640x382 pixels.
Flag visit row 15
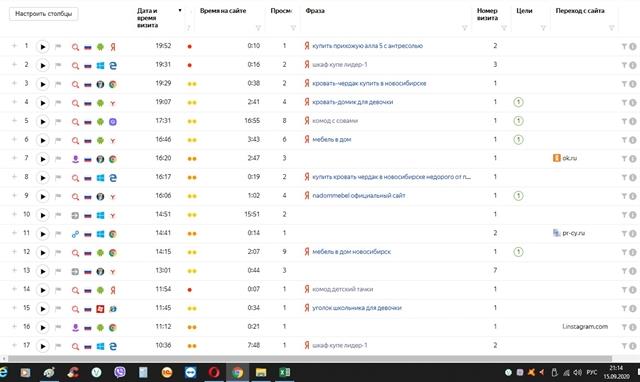pyautogui.click(x=58, y=309)
